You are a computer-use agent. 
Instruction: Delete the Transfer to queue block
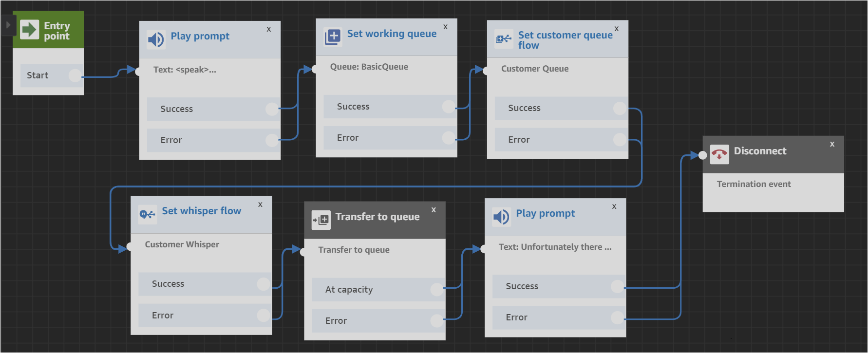[434, 210]
